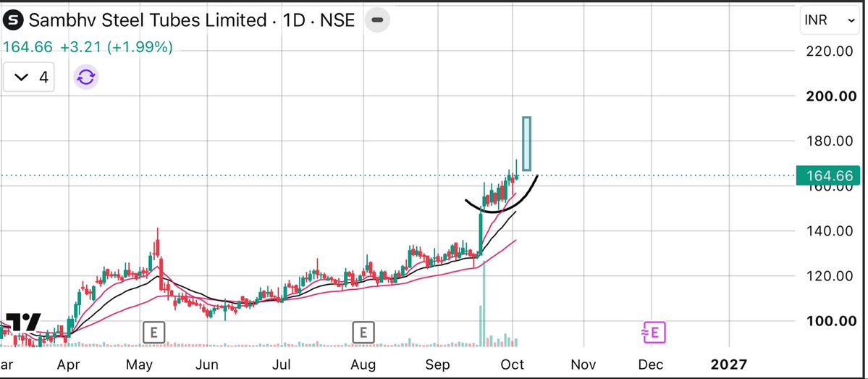Expand the indicators legend showing 4
The height and width of the screenshot is (379, 868).
tap(29, 77)
